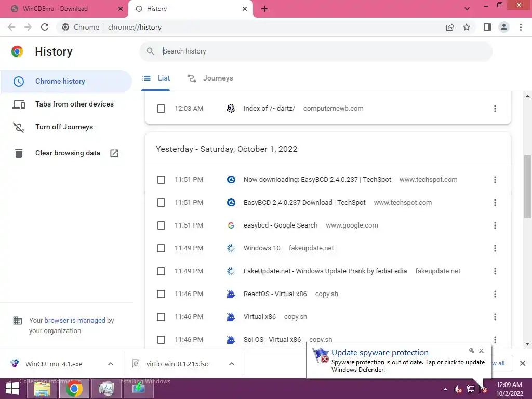The image size is (532, 399).
Task: Switch to the List tab
Action: [156, 78]
